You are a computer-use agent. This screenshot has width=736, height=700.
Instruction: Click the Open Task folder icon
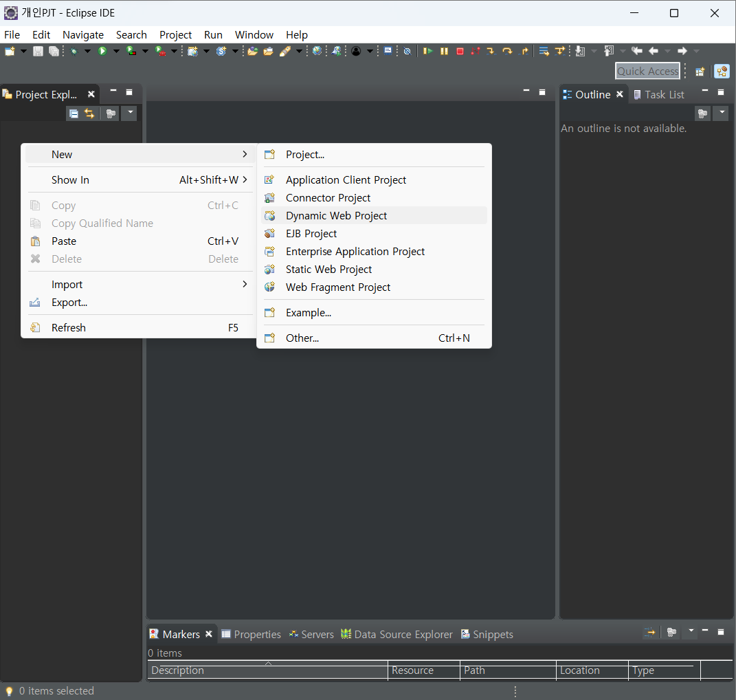(269, 51)
